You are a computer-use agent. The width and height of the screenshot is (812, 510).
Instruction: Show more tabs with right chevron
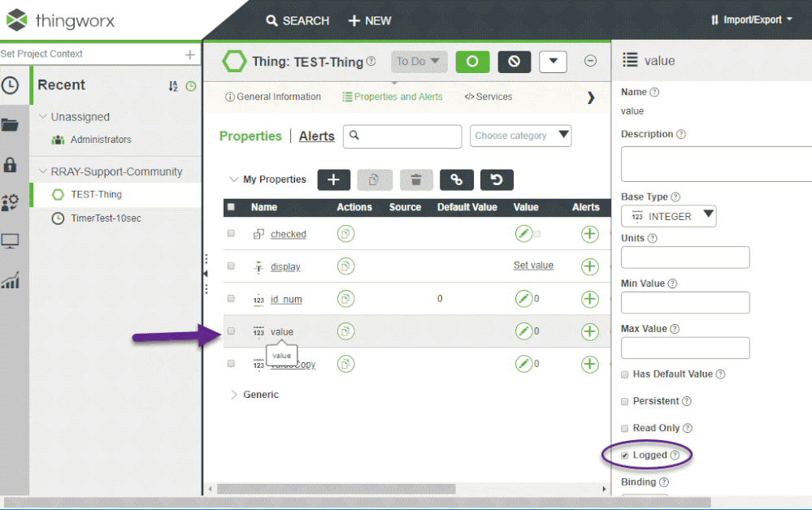591,97
